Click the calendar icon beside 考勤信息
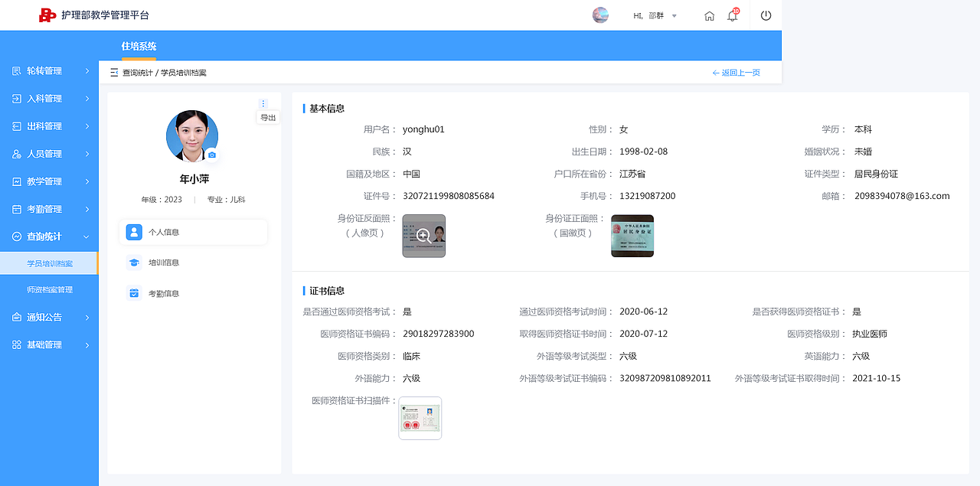This screenshot has height=486, width=980. tap(136, 293)
